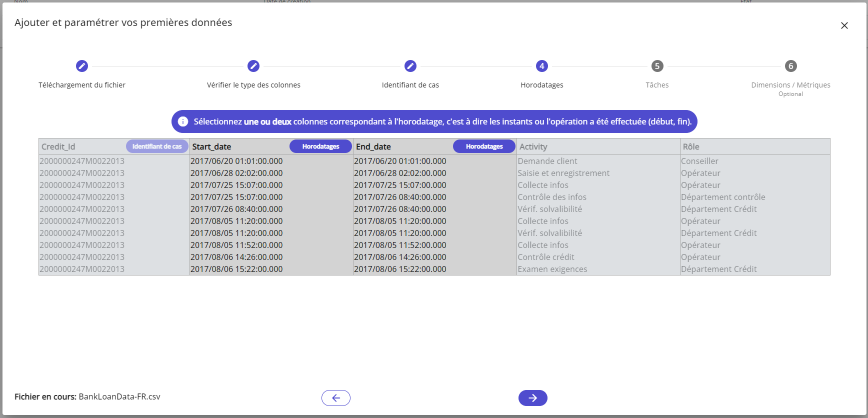Image resolution: width=868 pixels, height=418 pixels.
Task: Select step 5 Tâches circle
Action: (x=657, y=66)
